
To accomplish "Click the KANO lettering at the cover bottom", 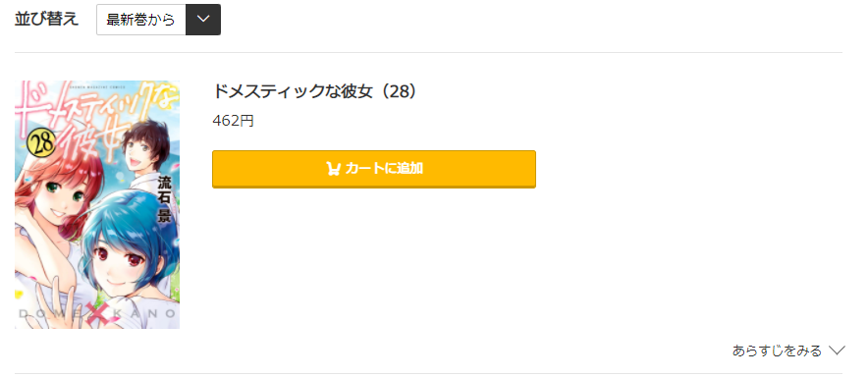I will tap(144, 314).
